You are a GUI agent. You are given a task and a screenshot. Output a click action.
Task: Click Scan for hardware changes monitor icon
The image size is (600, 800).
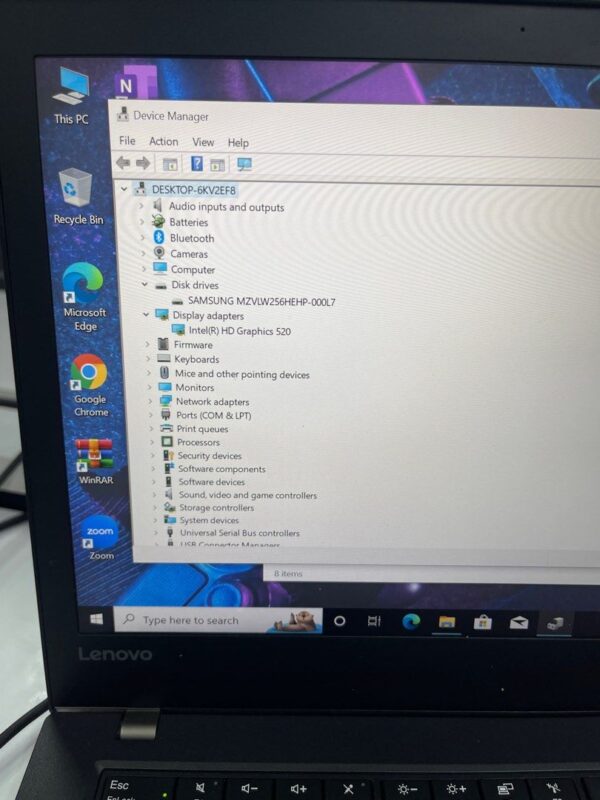coord(244,164)
